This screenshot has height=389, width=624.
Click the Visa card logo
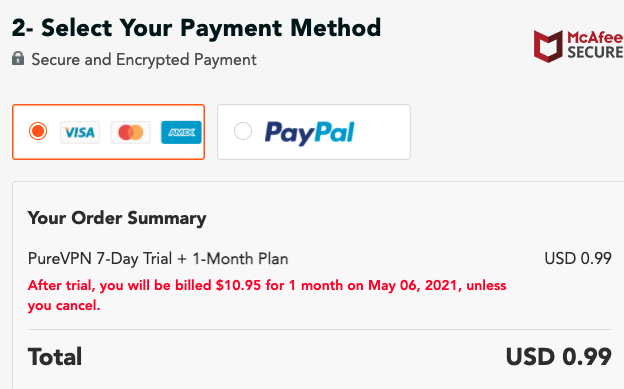(x=80, y=132)
